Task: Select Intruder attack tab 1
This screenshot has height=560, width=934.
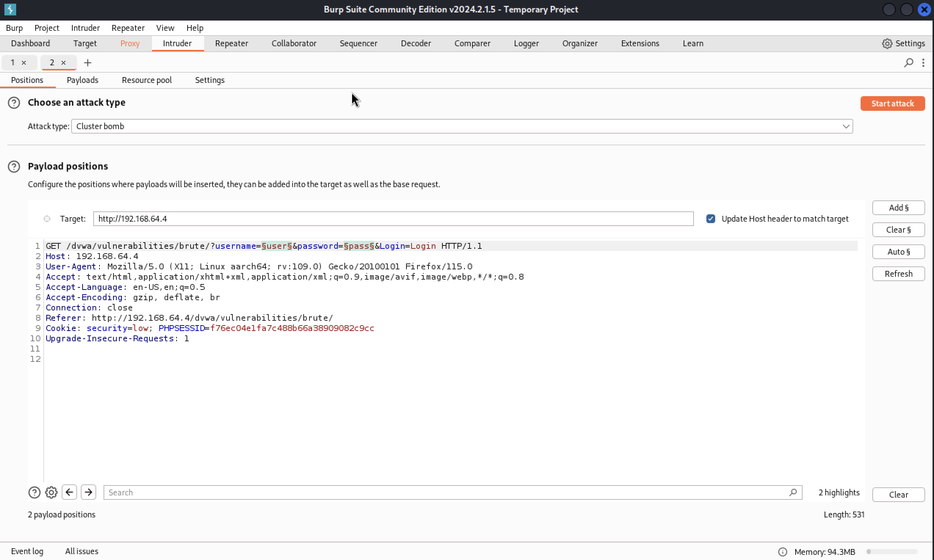Action: click(x=13, y=63)
